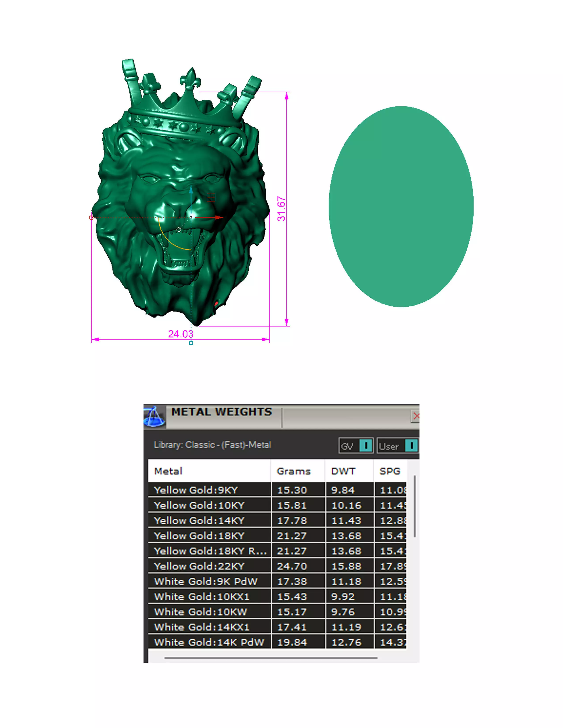The height and width of the screenshot is (728, 563).
Task: Select the Yellow Gold:22KY row
Action: (277, 566)
